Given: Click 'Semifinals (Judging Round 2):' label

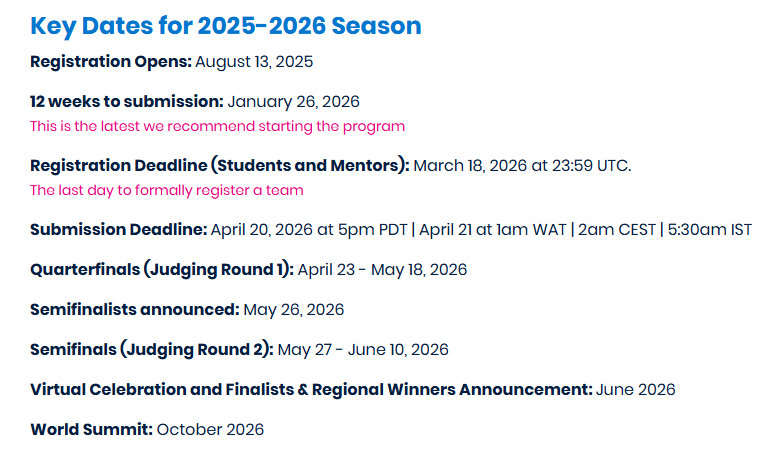Looking at the screenshot, I should [x=152, y=350].
